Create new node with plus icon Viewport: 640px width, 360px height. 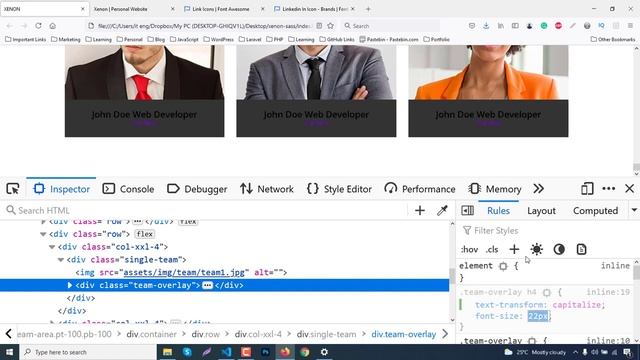(x=420, y=210)
